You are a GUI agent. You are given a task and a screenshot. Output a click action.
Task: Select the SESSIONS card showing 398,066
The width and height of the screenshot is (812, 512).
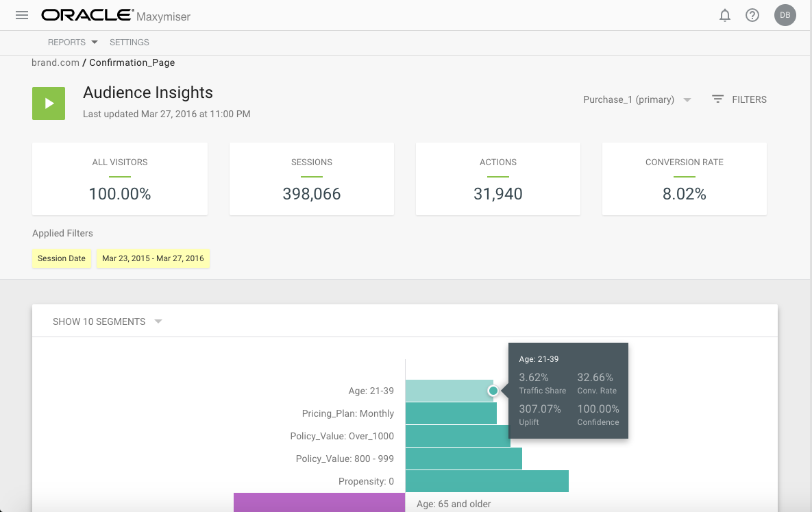(x=311, y=179)
